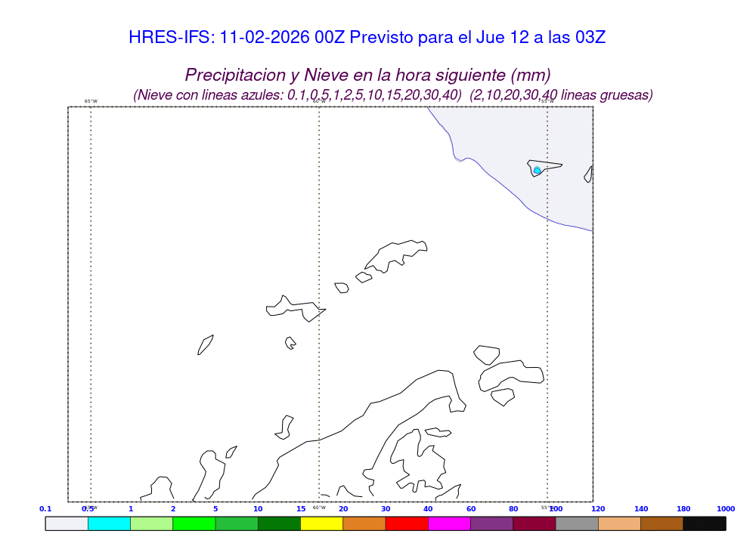Click the 'Precipitacion y Nieve' subtitle

[367, 75]
